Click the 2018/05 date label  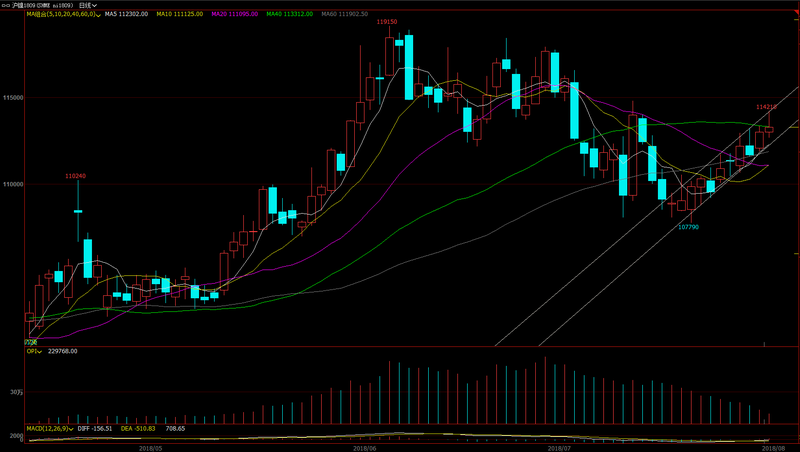click(x=151, y=448)
